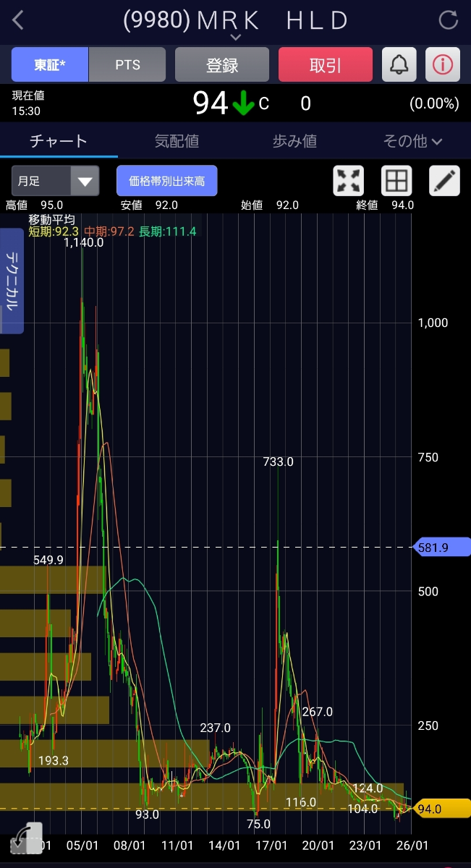
Task: Open the 月足 timeframe dropdown
Action: [x=55, y=181]
